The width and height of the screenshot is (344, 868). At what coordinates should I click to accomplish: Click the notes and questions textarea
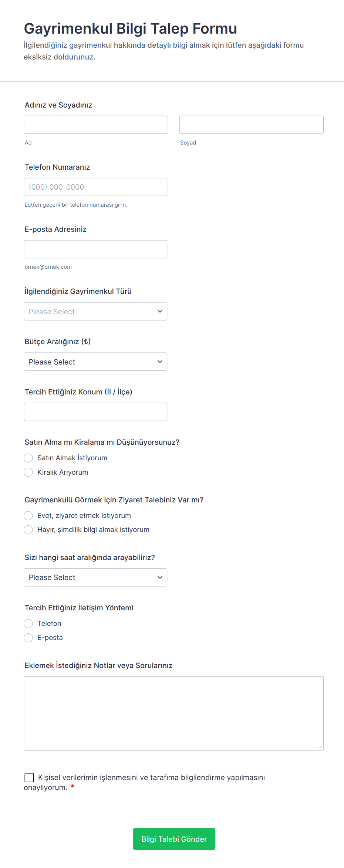[173, 713]
